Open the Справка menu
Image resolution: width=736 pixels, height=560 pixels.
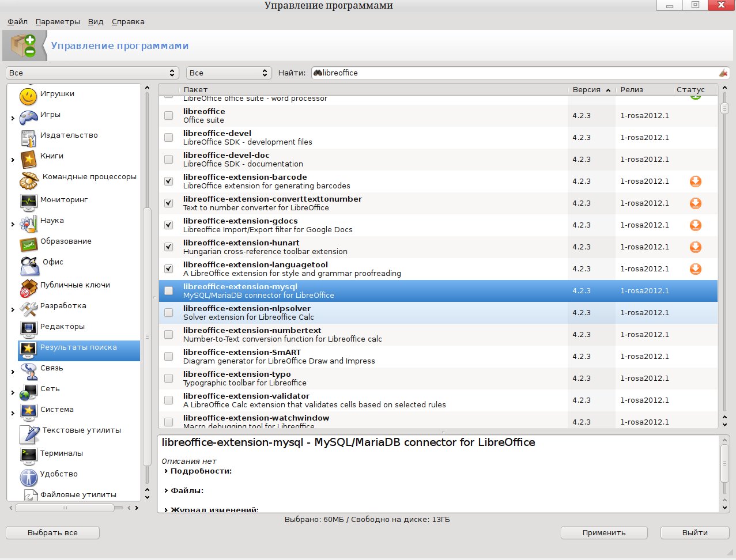click(x=128, y=22)
